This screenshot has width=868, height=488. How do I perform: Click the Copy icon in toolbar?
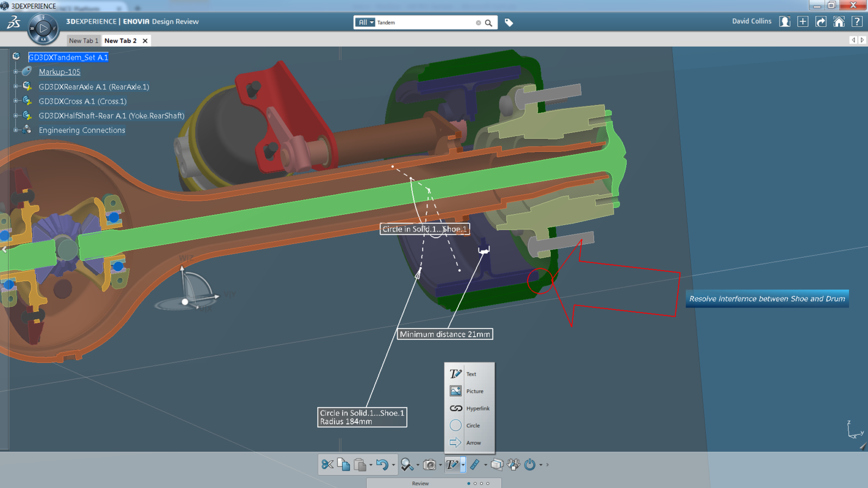343,465
